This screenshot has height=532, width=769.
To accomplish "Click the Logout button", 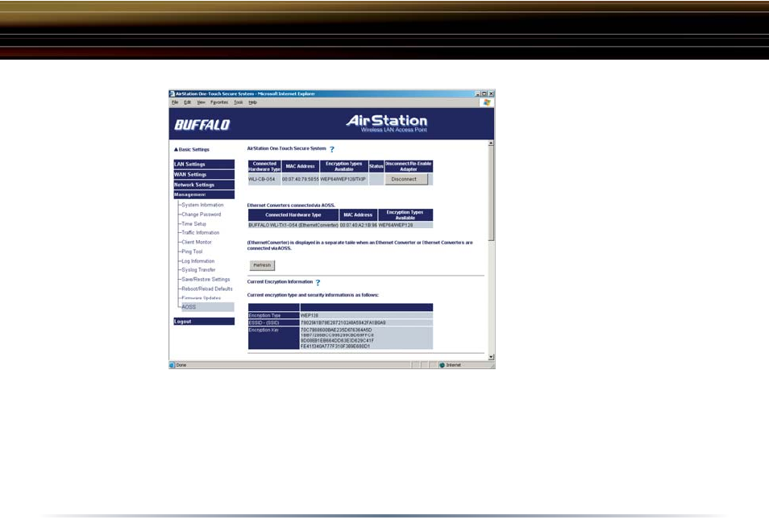I will pos(204,322).
